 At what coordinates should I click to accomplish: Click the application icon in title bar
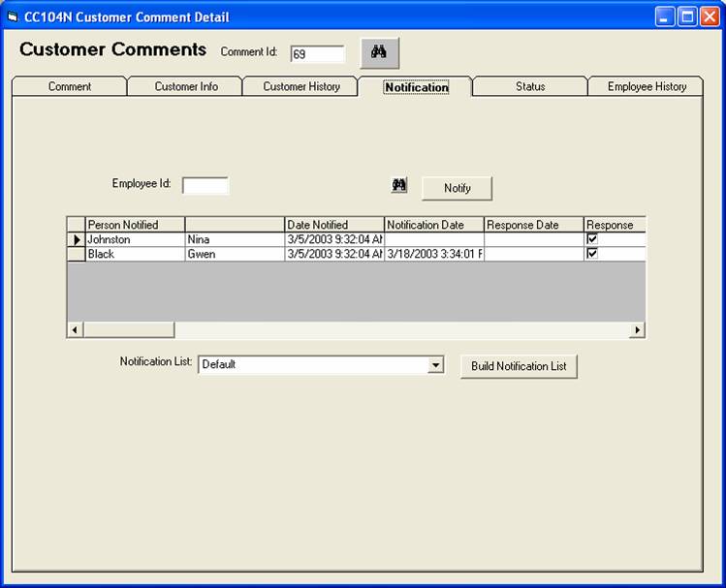click(14, 16)
